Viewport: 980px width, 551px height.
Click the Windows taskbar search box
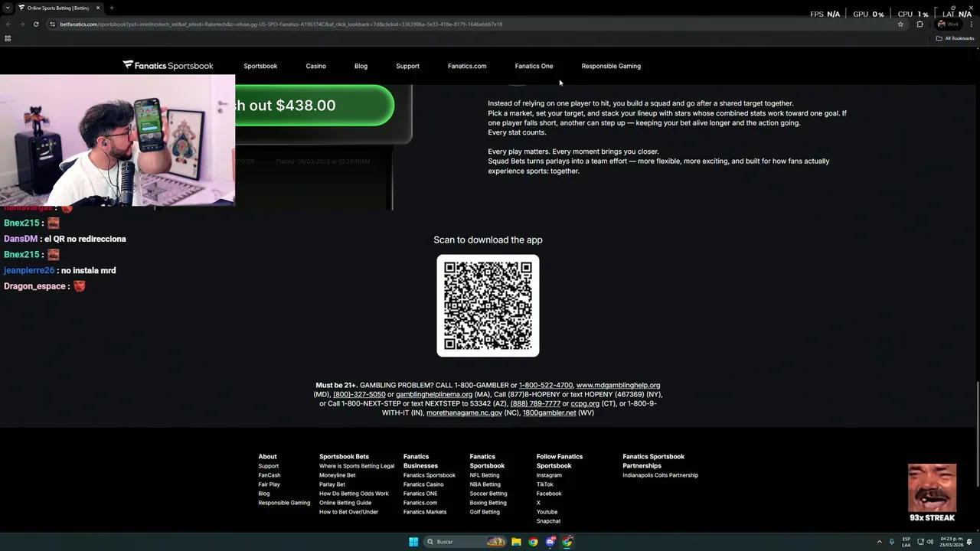pyautogui.click(x=465, y=542)
